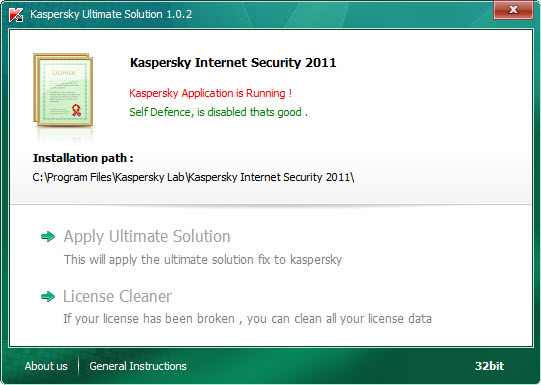This screenshot has width=541, height=385.
Task: Open the About us link
Action: pos(46,366)
